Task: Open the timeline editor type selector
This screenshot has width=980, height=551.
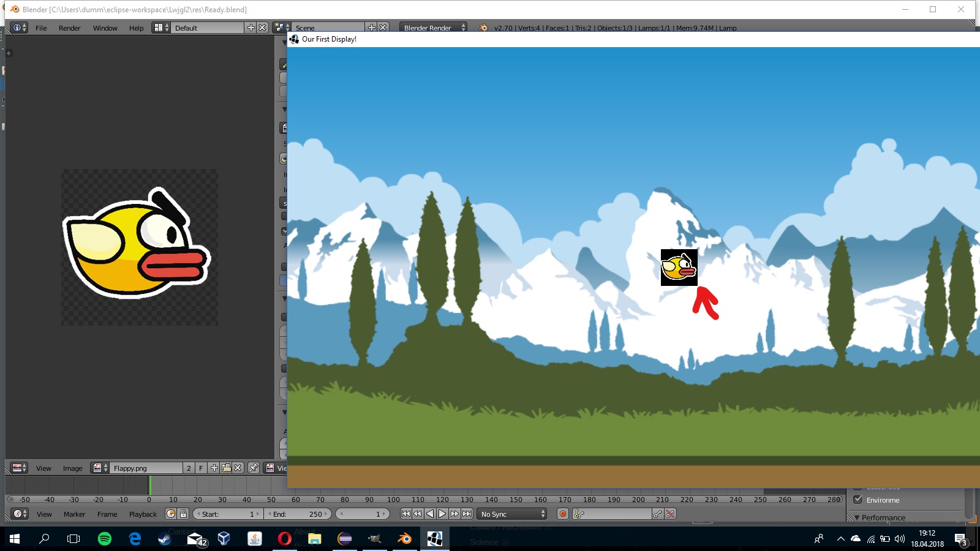Action: click(20, 514)
